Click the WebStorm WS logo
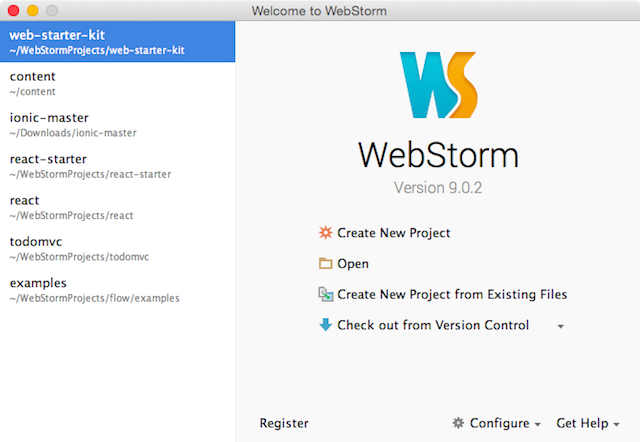This screenshot has height=442, width=640. tap(437, 87)
